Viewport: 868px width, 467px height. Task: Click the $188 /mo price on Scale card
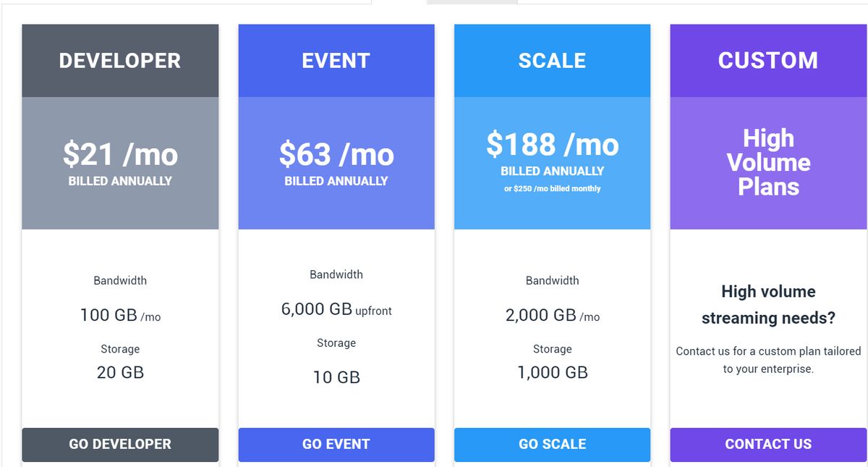click(552, 145)
